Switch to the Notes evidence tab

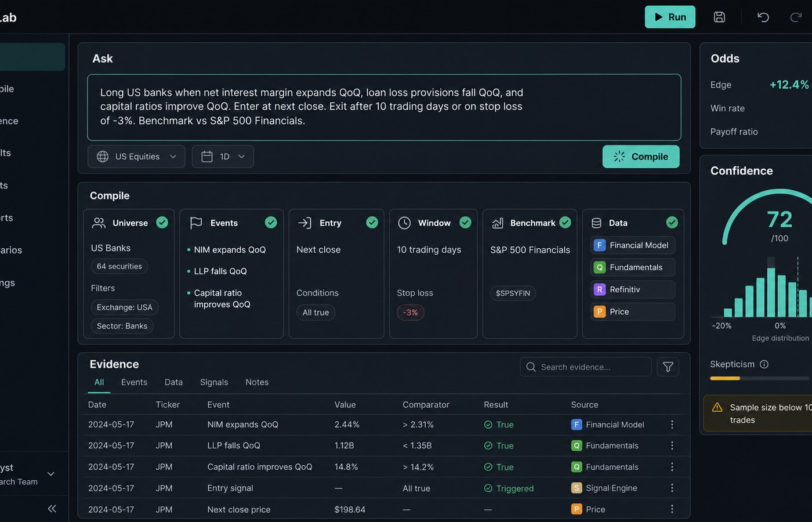(257, 382)
